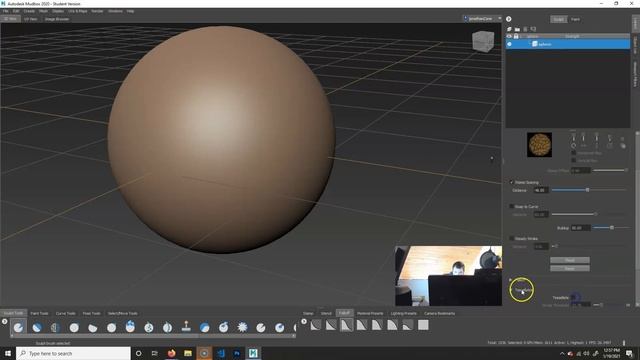640x360 pixels.
Task: Select the Foamy brush tool
Action: coord(130,327)
